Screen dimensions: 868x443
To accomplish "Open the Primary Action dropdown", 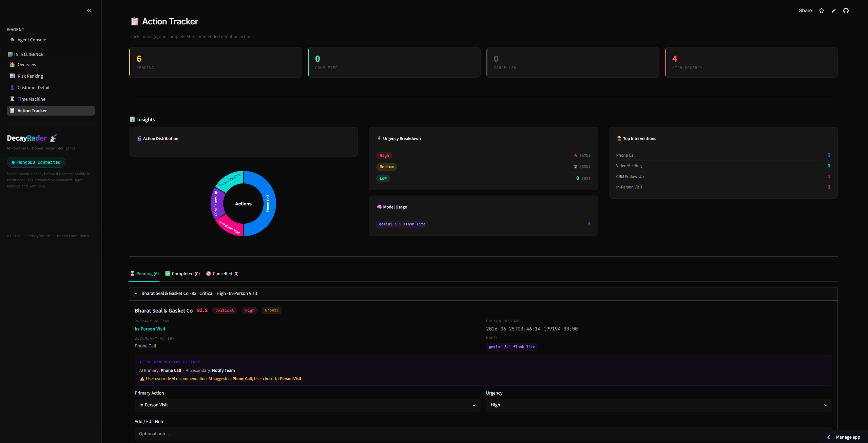I will pyautogui.click(x=307, y=405).
